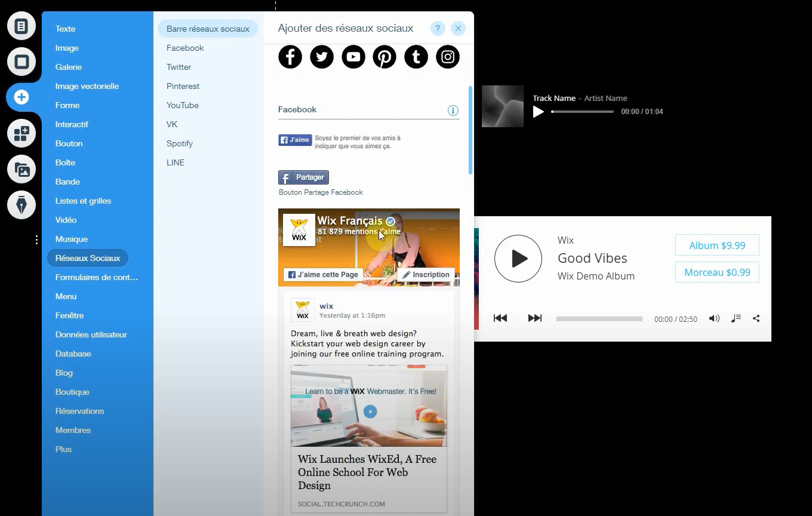
Task: Add the Twitter social bar icon
Action: [x=322, y=57]
